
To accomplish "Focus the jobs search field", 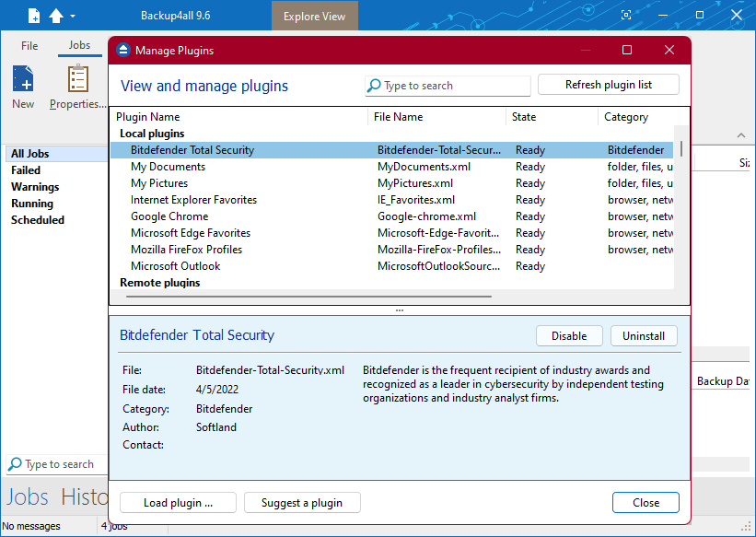I will click(x=58, y=464).
